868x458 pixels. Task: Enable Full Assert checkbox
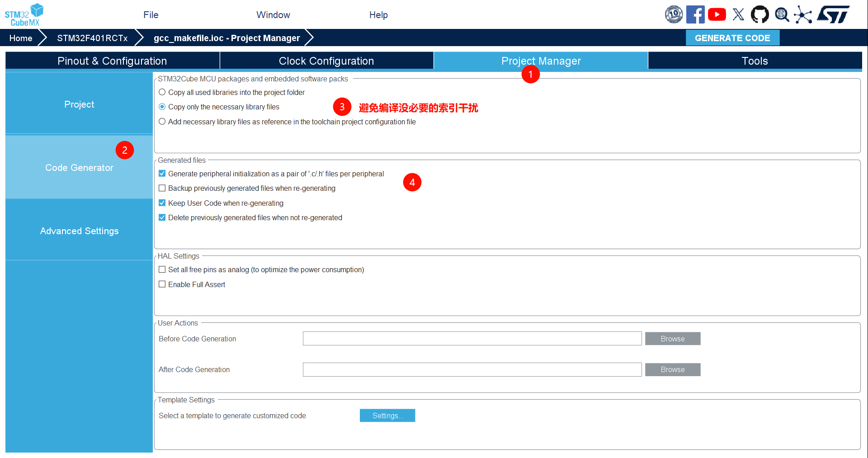tap(162, 284)
